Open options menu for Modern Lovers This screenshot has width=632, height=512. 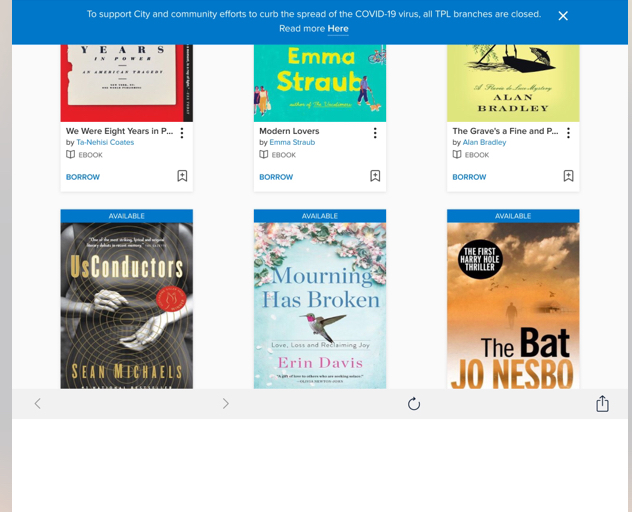coord(375,133)
